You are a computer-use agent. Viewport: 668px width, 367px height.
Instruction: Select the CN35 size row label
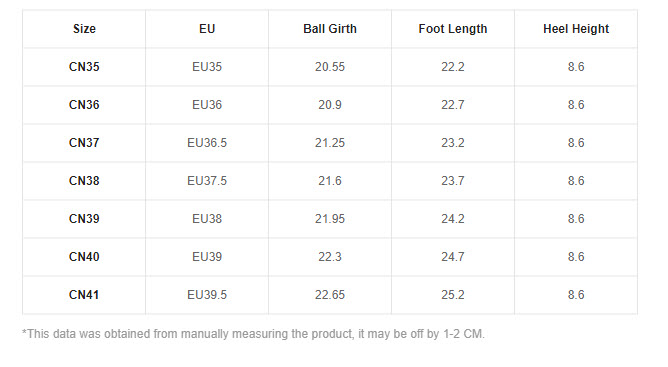[84, 66]
